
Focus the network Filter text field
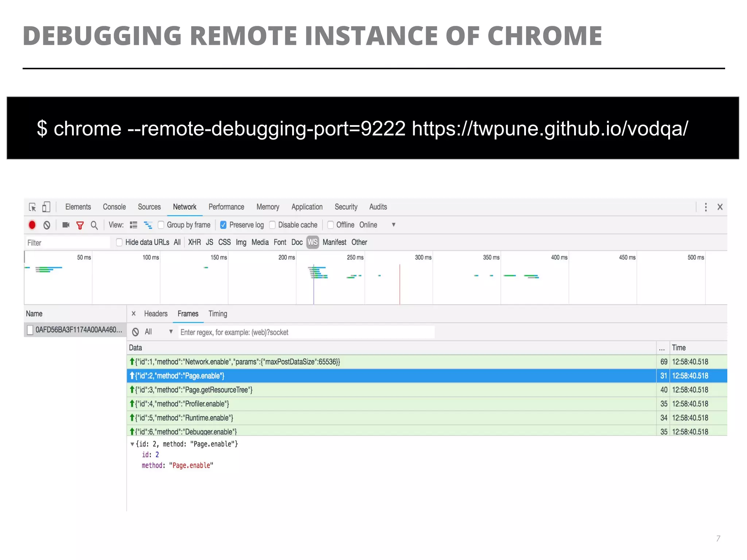67,242
